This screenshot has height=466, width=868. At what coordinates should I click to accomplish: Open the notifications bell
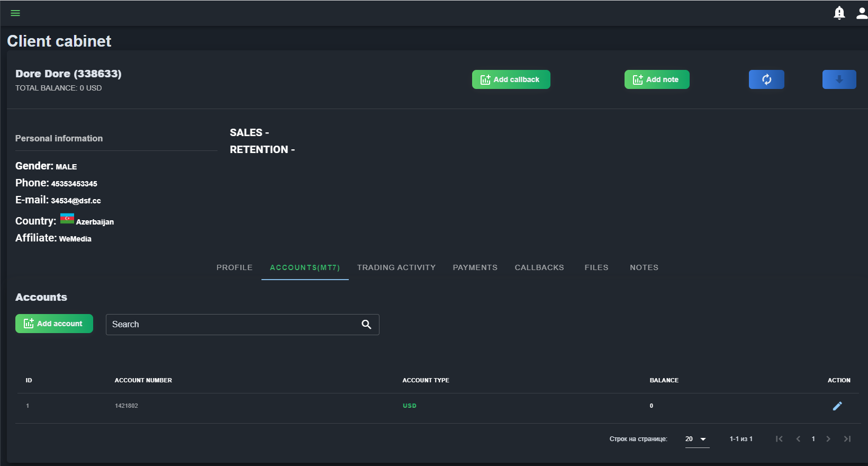[x=839, y=13]
